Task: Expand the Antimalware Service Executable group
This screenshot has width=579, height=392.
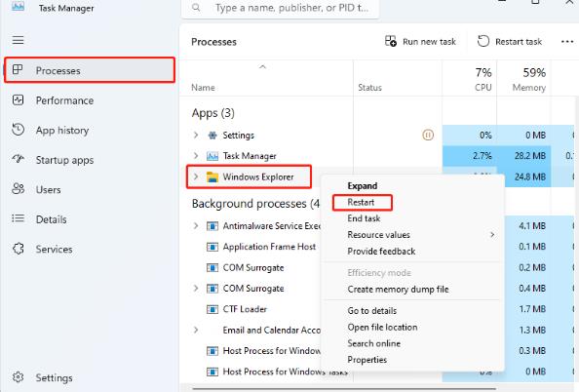Action: (196, 226)
